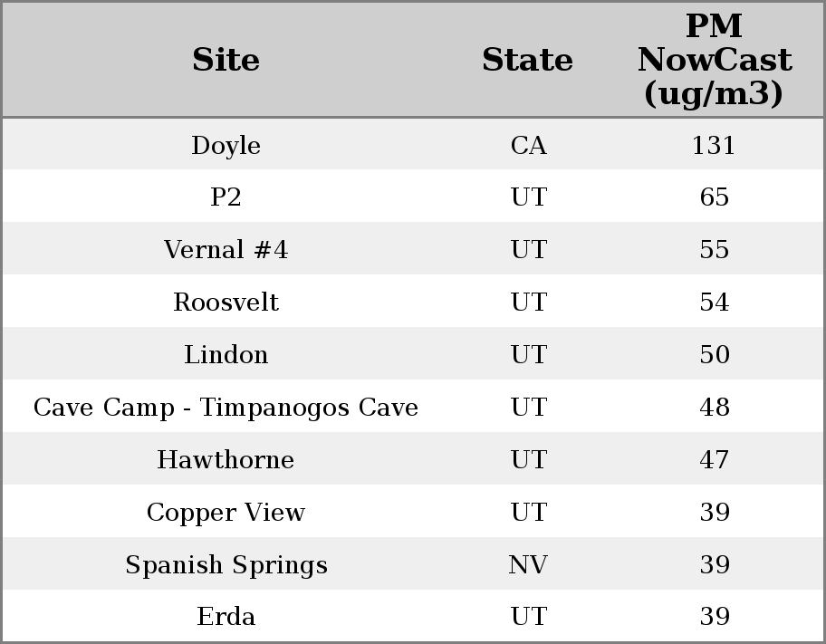Select the Spanish Springs site cell

coord(226,565)
